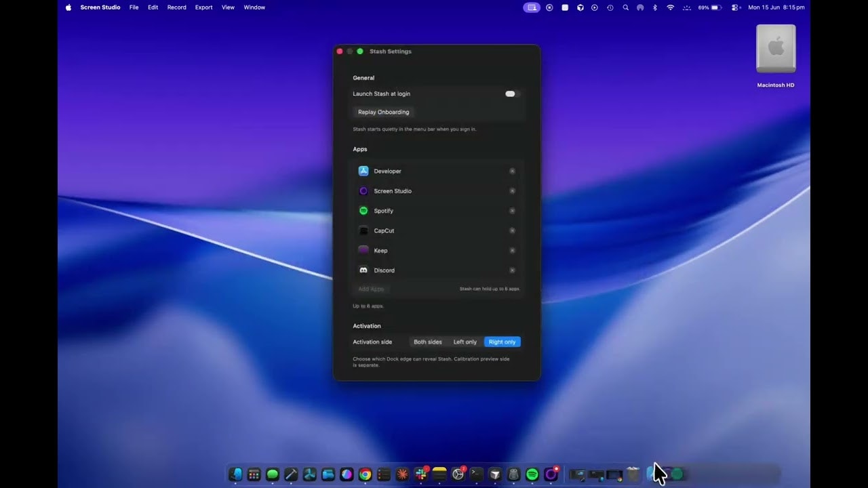The height and width of the screenshot is (488, 868).
Task: Click the Developer app icon in list
Action: point(363,171)
